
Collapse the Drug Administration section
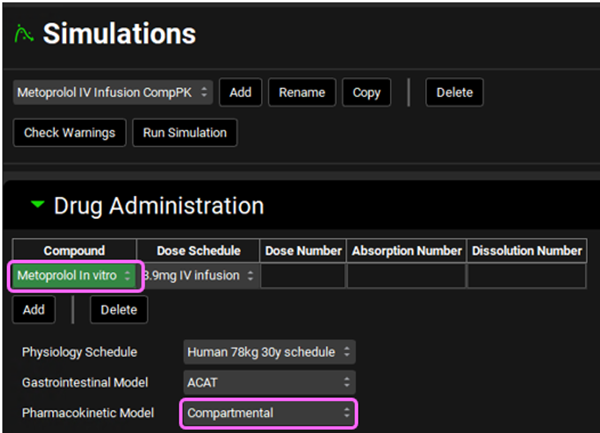(x=37, y=206)
